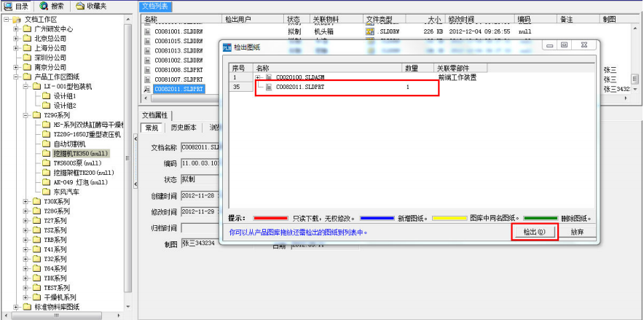Select HS-系列双烘缸酵母干燥机 tree item

pyautogui.click(x=89, y=125)
